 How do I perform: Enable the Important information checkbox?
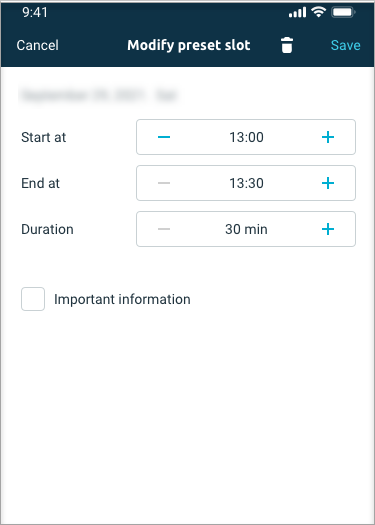click(33, 299)
